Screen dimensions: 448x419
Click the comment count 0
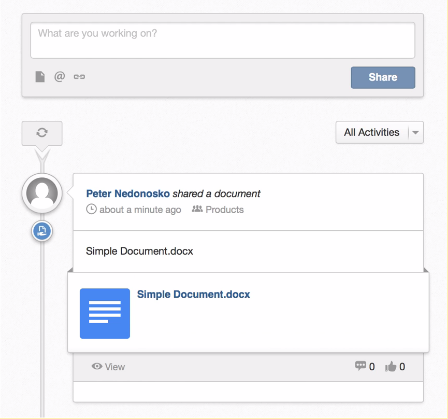pos(372,367)
